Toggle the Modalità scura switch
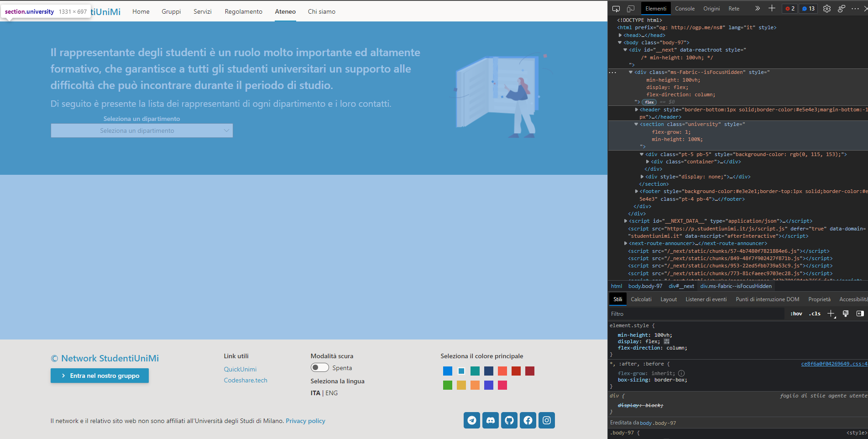 tap(319, 367)
